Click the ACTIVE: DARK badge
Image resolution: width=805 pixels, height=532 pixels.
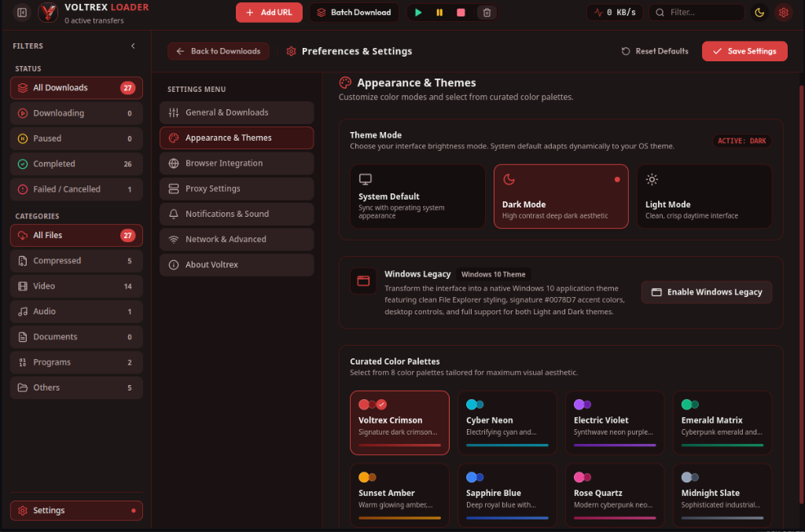coord(742,141)
